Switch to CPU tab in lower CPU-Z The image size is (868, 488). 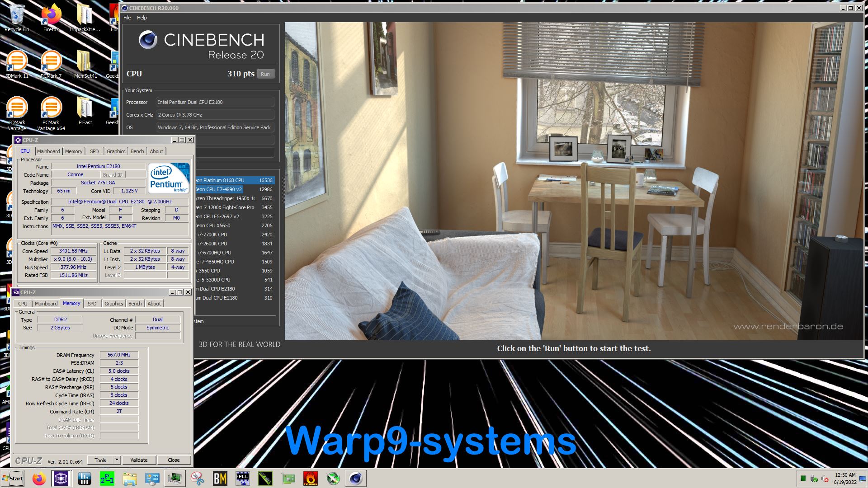click(23, 304)
